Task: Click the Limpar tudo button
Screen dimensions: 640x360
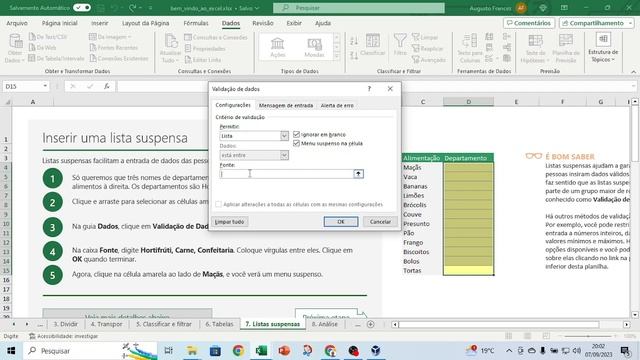Action: pyautogui.click(x=229, y=222)
